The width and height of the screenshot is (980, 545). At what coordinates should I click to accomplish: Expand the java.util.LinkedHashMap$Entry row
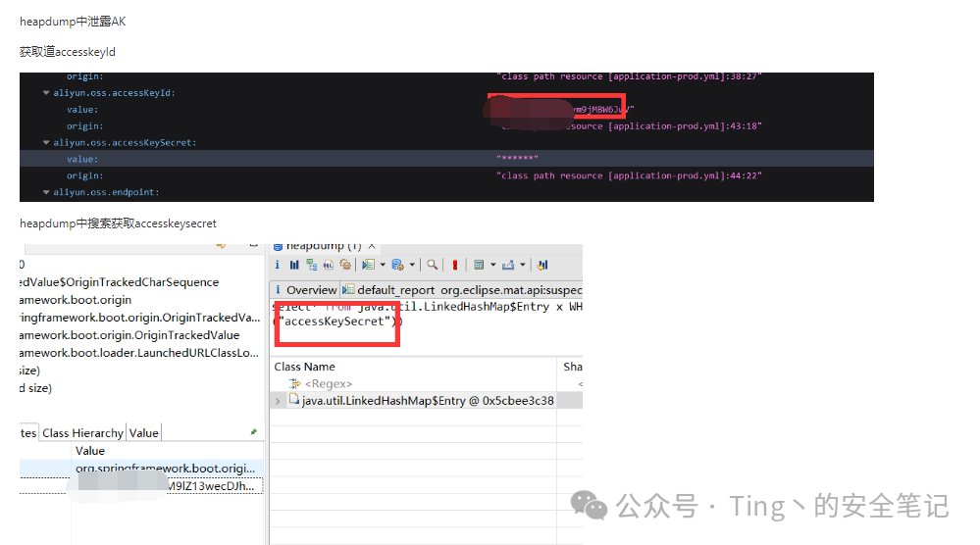279,401
